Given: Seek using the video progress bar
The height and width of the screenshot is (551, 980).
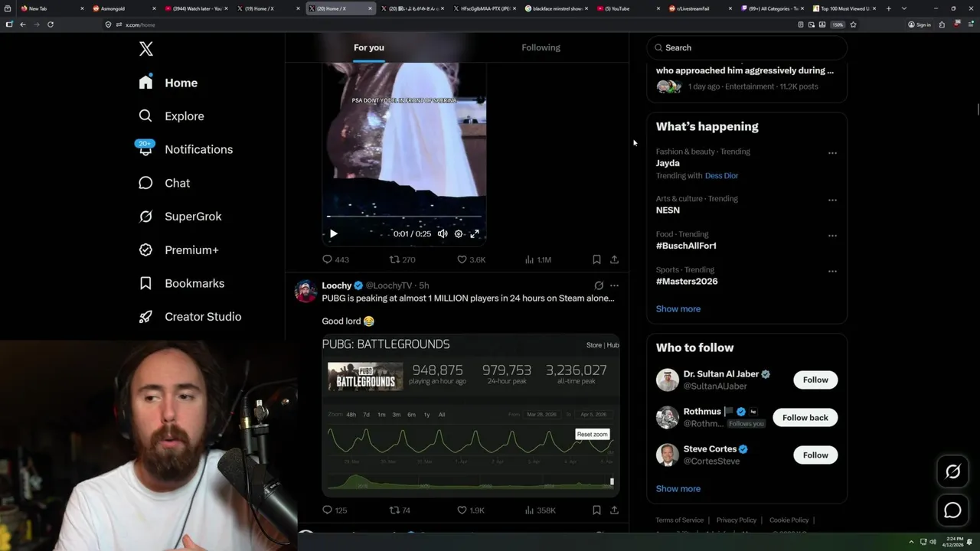Looking at the screenshot, I should click(404, 217).
